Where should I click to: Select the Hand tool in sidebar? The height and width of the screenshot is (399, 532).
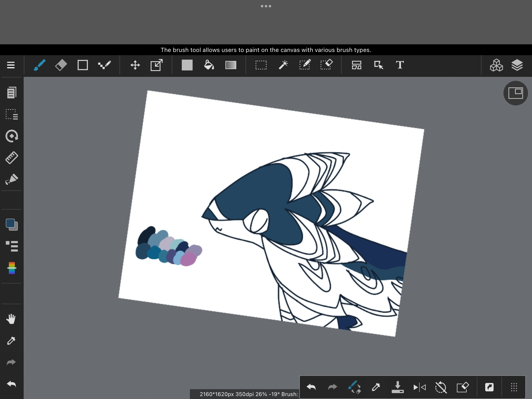tap(11, 319)
